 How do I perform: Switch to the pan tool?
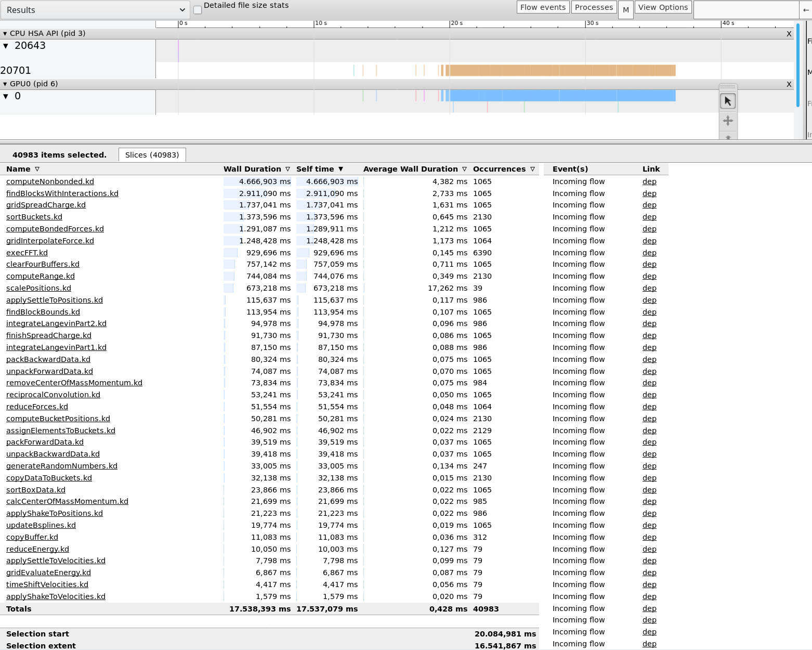pyautogui.click(x=728, y=121)
